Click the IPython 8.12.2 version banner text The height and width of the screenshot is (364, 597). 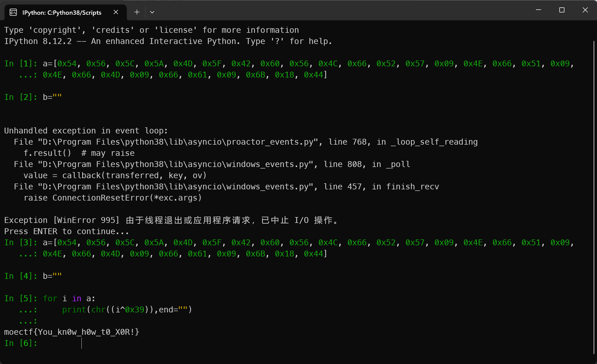click(x=168, y=41)
